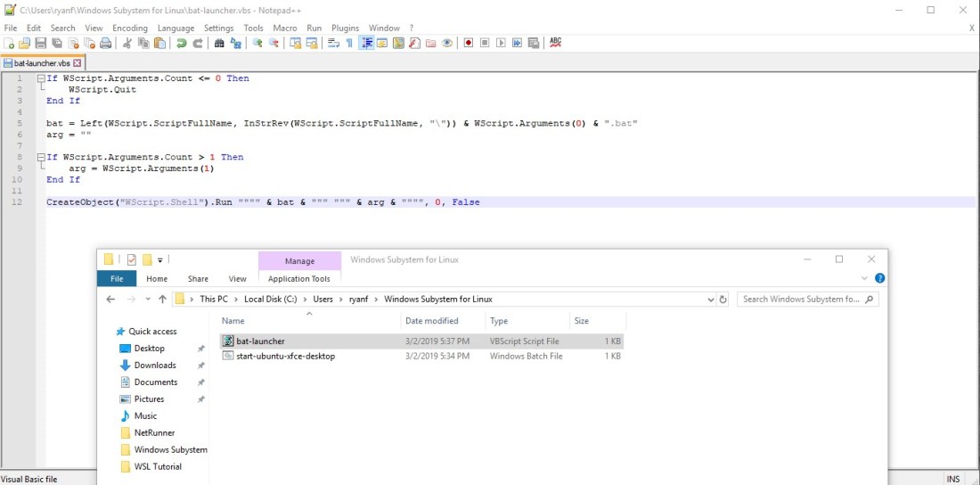Screen dimensions: 980x485
Task: Open Explorer help question mark icon
Action: tap(879, 278)
